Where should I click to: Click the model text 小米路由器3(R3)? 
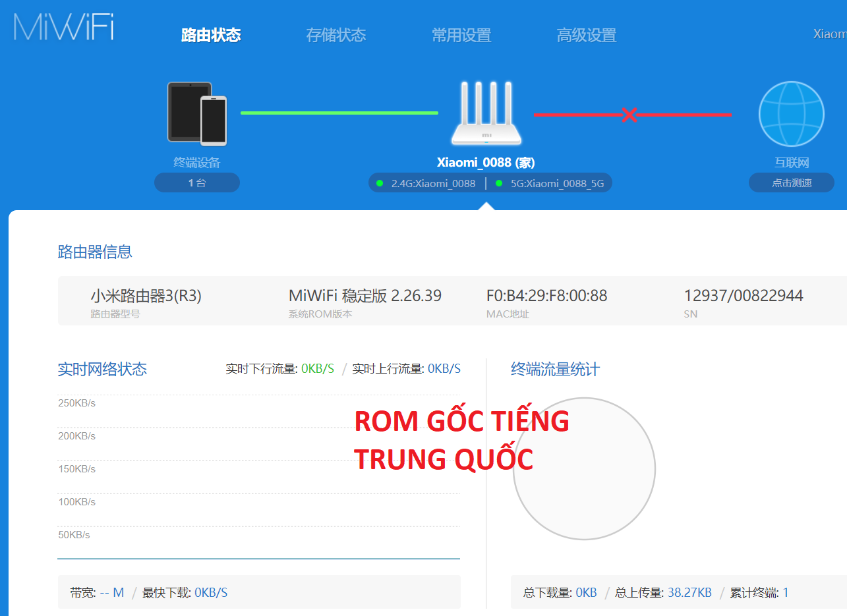click(x=146, y=296)
